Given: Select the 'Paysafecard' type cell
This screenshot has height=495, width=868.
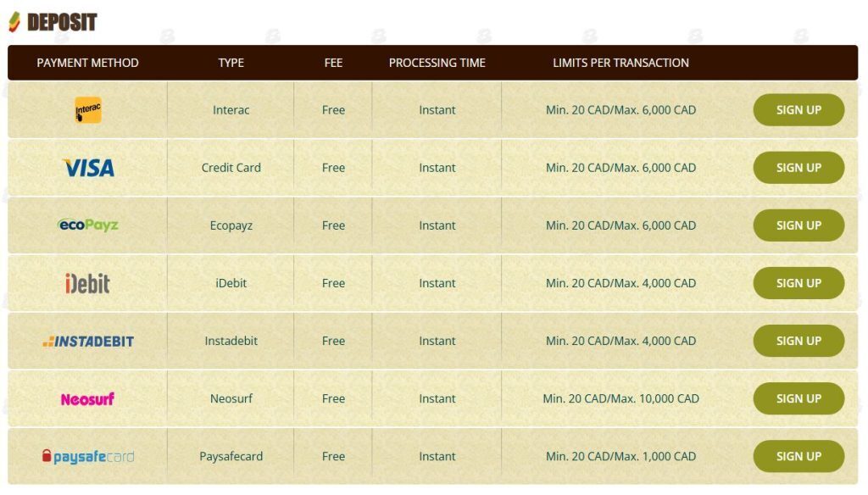Looking at the screenshot, I should pos(231,456).
